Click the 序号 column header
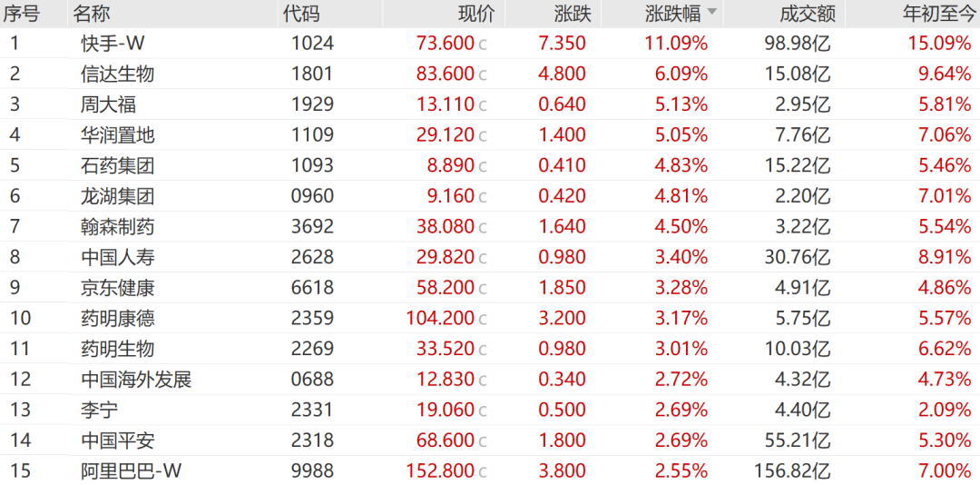Screen dimensions: 980x485 pos(22,14)
